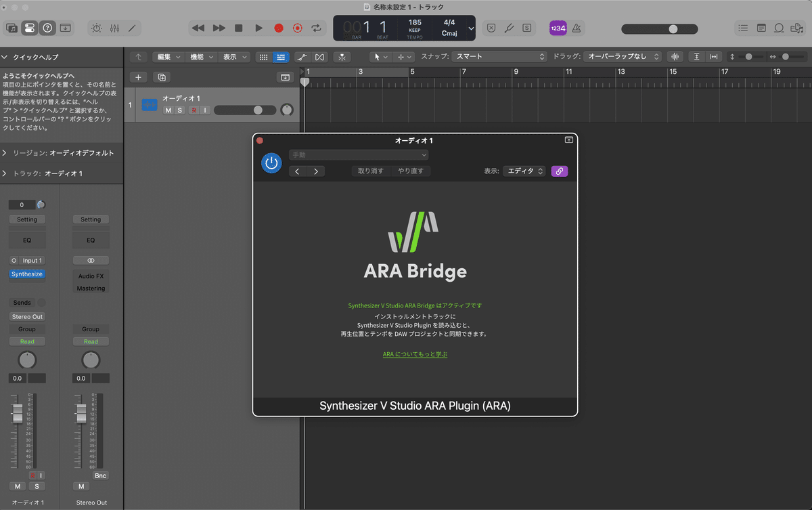Stop playback
The image size is (812, 510).
point(238,28)
